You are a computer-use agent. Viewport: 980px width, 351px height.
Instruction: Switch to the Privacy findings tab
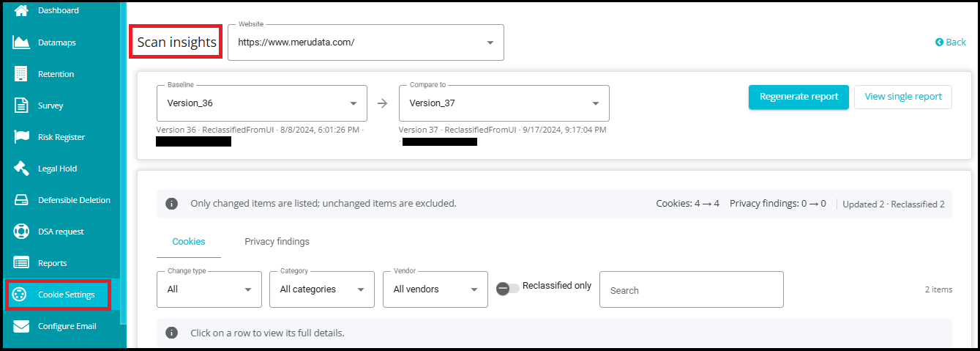pyautogui.click(x=277, y=241)
